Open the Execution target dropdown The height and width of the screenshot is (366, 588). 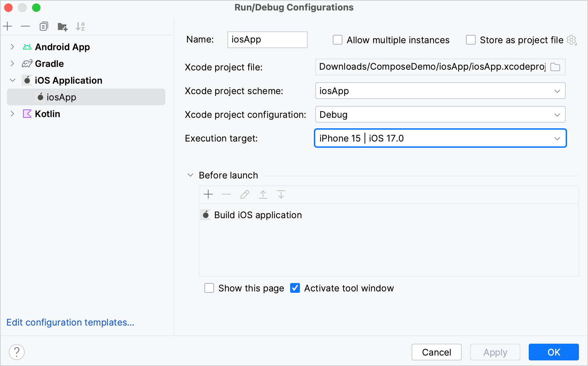[558, 138]
